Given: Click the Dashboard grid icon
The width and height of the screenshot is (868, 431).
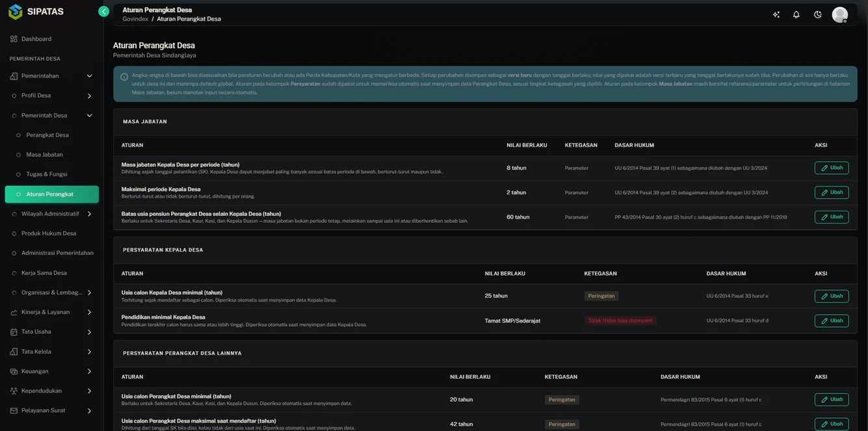Looking at the screenshot, I should click(14, 39).
